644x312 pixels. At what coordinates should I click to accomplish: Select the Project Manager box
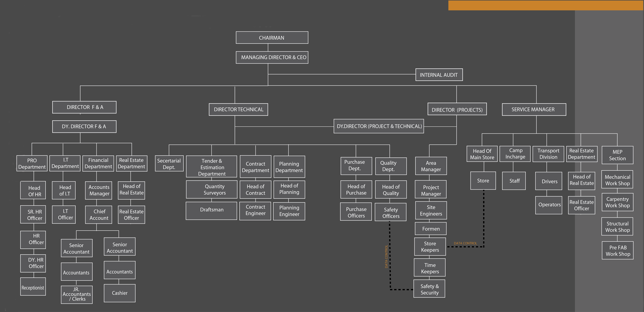(431, 189)
